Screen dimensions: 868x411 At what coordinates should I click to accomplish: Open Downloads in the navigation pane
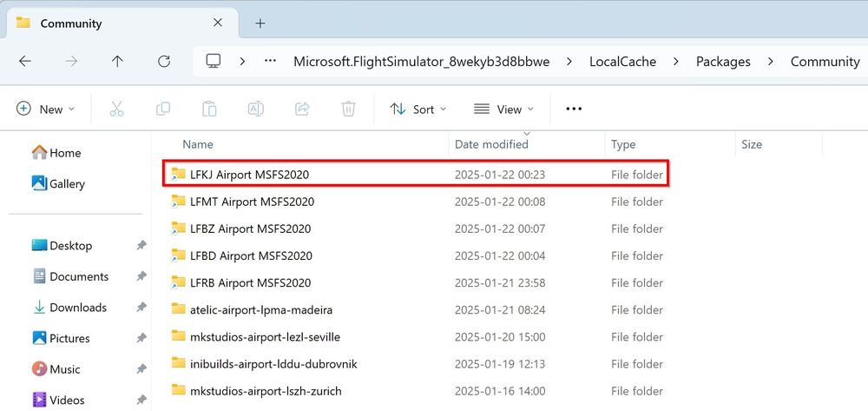[78, 308]
